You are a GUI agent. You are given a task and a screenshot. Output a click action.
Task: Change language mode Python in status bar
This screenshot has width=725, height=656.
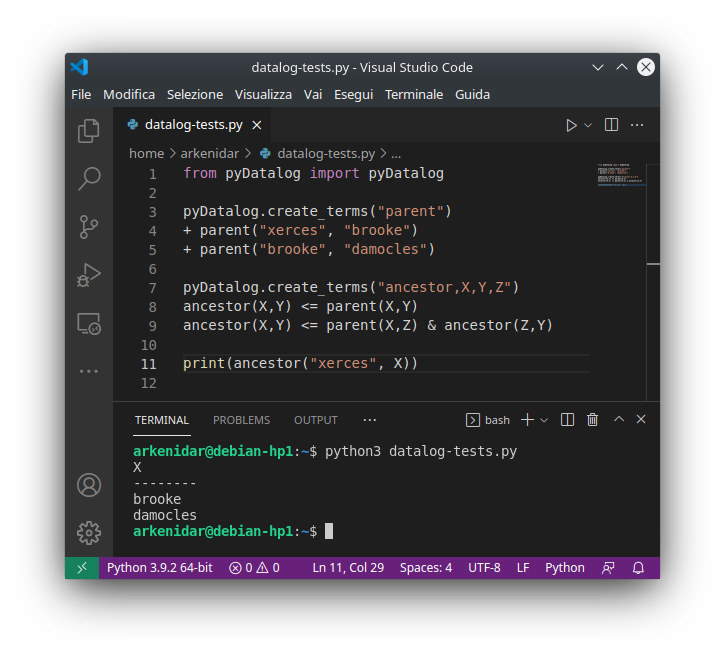point(565,568)
